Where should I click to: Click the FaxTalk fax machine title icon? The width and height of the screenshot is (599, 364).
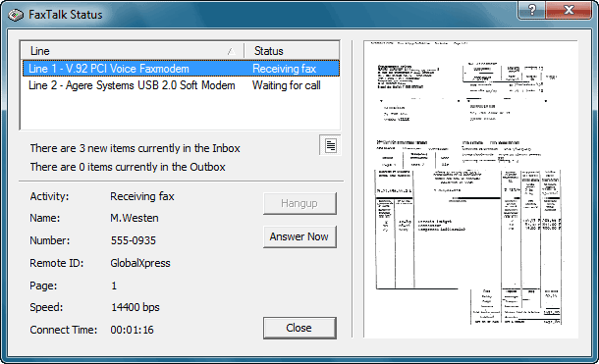click(16, 15)
